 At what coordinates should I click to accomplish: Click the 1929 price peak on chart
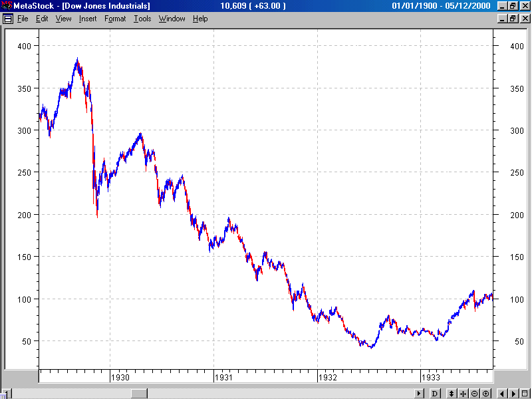point(77,59)
